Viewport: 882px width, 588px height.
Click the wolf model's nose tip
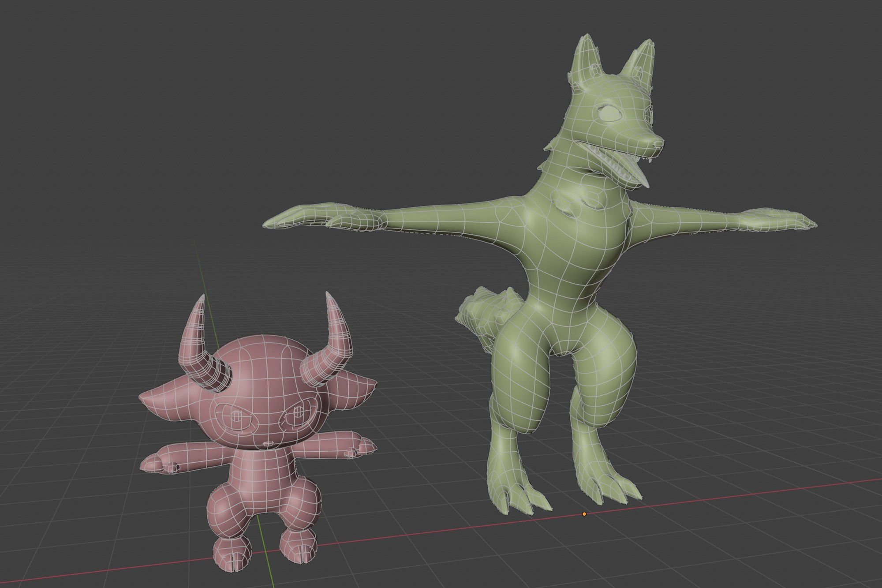[658, 144]
